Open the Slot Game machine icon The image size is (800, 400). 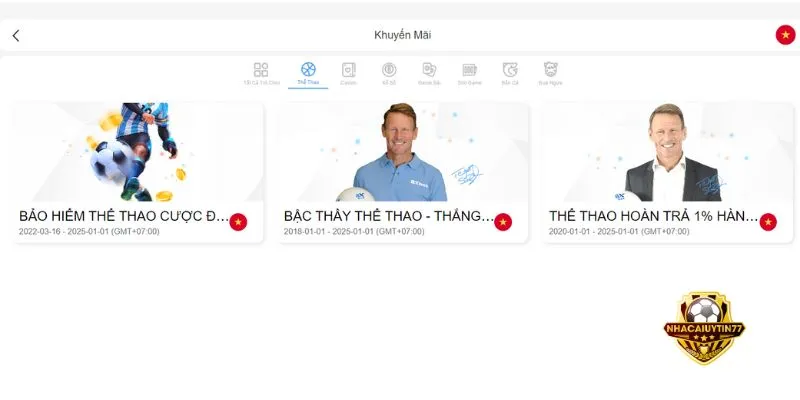469,69
